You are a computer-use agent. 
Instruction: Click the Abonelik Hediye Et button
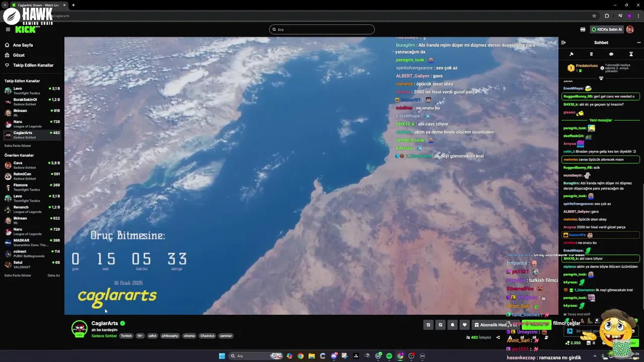(496, 325)
